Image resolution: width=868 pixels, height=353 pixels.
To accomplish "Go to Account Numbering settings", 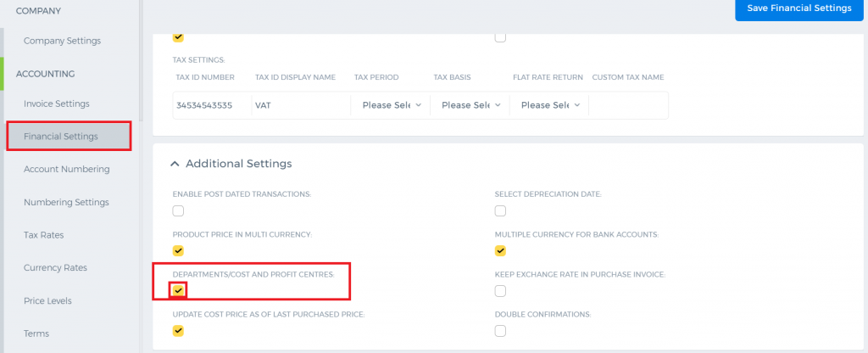I will [66, 169].
